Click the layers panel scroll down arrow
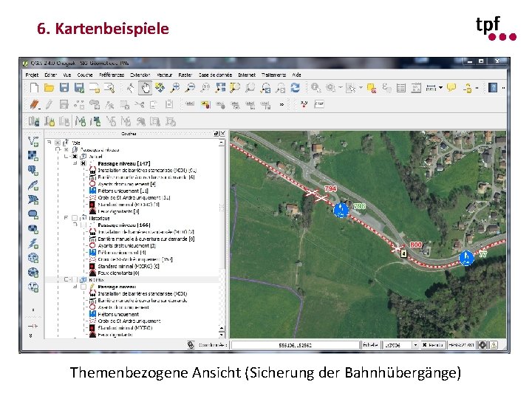The height and width of the screenshot is (399, 532). coord(222,335)
